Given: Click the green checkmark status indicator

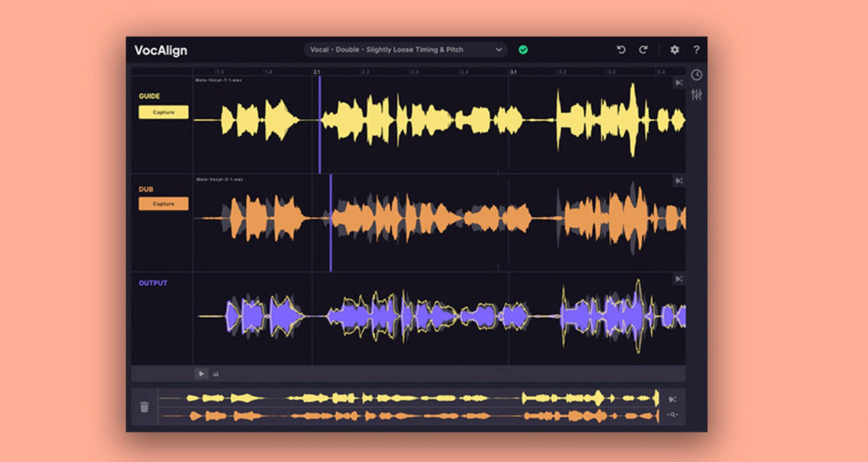Looking at the screenshot, I should (x=523, y=49).
